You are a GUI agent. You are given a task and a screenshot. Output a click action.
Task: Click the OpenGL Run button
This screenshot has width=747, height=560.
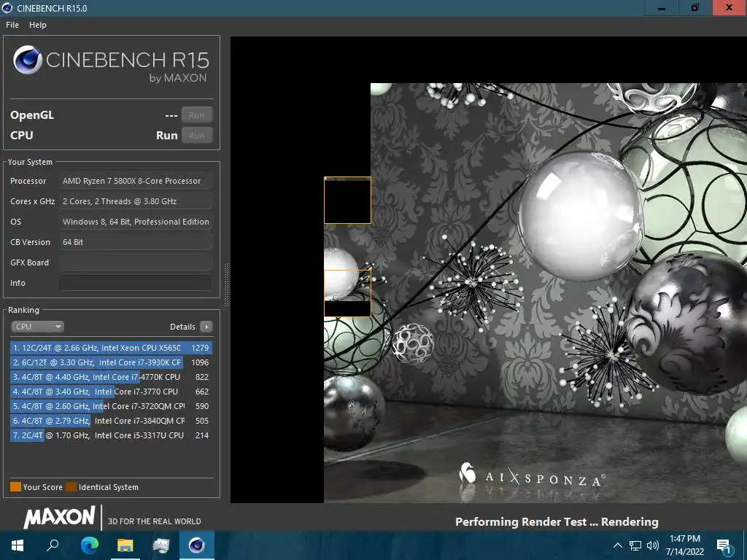[197, 115]
